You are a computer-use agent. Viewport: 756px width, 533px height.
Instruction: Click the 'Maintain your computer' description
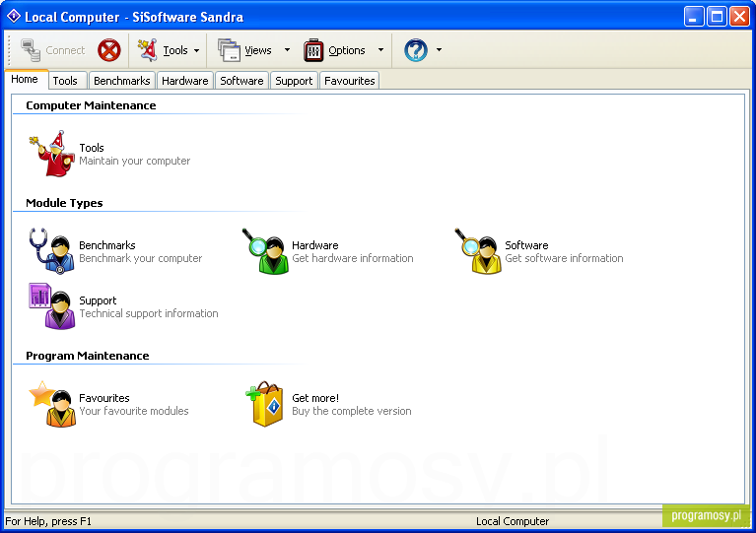134,161
